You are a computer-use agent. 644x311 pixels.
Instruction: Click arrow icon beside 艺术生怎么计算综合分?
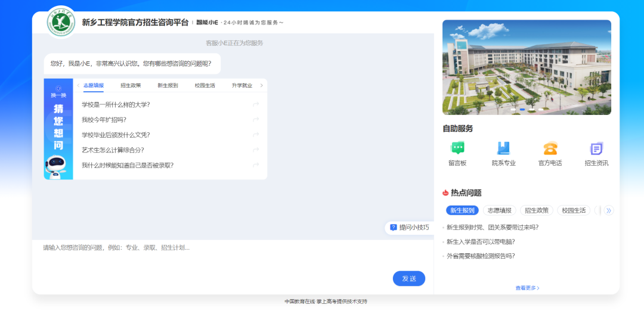pos(256,150)
